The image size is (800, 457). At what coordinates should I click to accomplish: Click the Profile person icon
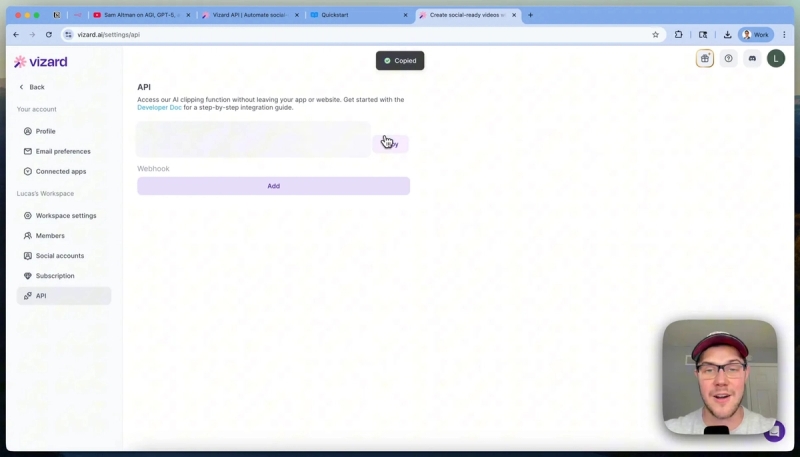tap(28, 131)
